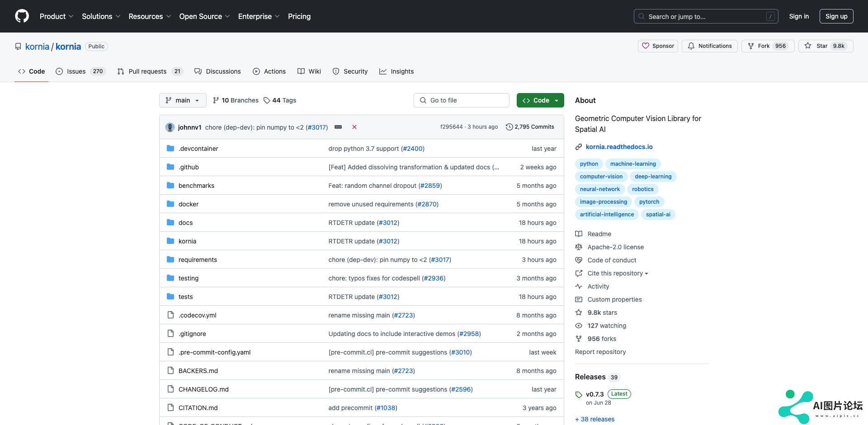Image resolution: width=868 pixels, height=425 pixels.
Task: Click the docker folder icon
Action: (170, 204)
